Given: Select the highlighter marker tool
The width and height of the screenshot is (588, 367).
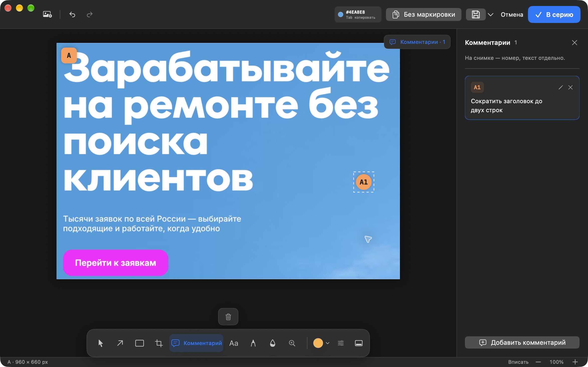Looking at the screenshot, I should (x=253, y=343).
